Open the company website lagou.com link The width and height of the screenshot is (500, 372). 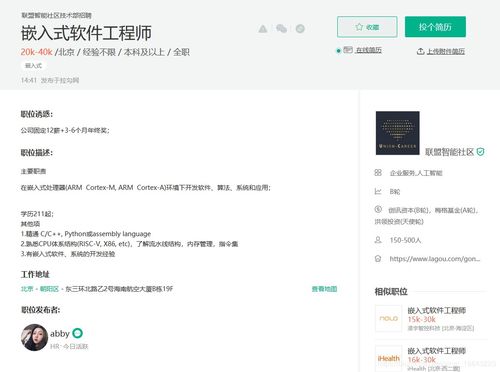click(435, 259)
